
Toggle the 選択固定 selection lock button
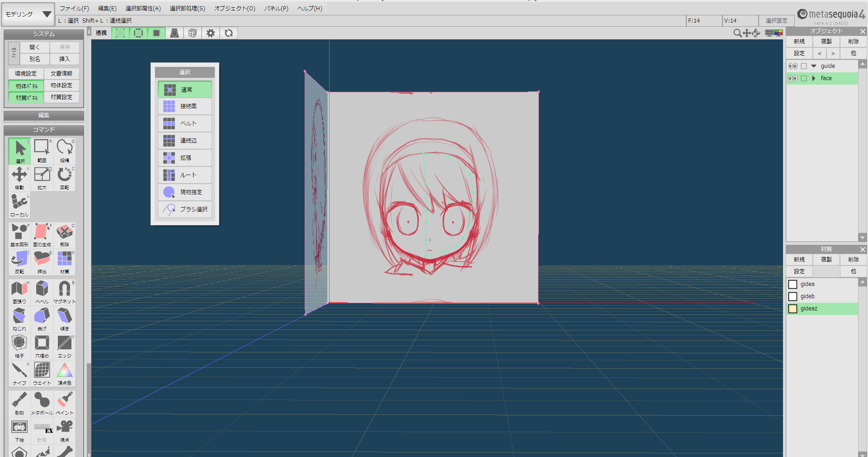[x=777, y=20]
